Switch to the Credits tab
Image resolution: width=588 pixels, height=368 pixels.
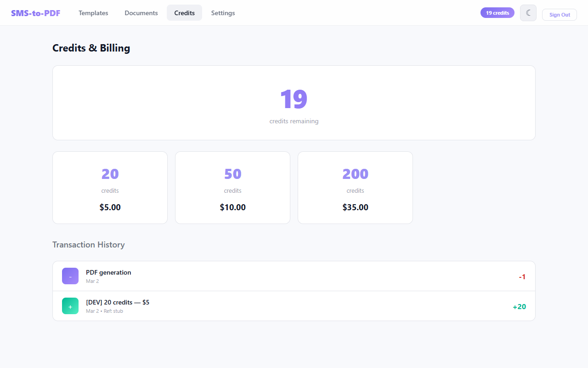coord(184,13)
